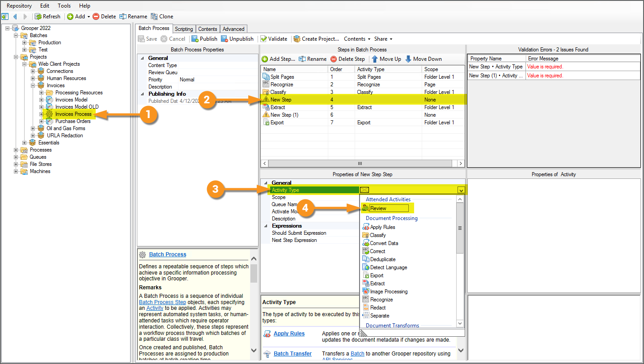Click the Move Up arrow icon

click(x=375, y=59)
